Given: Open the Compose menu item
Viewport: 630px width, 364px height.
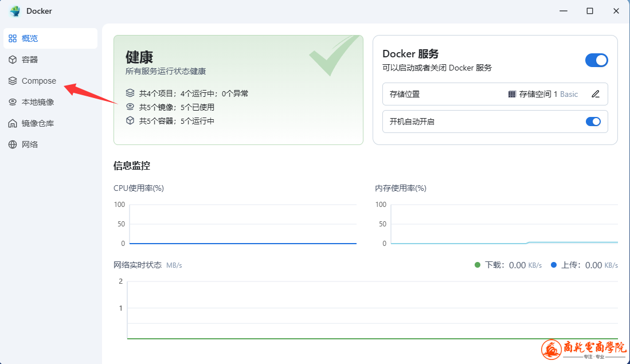Looking at the screenshot, I should (39, 81).
